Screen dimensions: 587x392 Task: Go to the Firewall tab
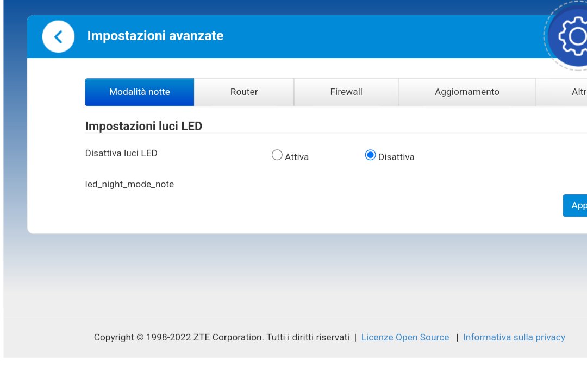click(346, 92)
